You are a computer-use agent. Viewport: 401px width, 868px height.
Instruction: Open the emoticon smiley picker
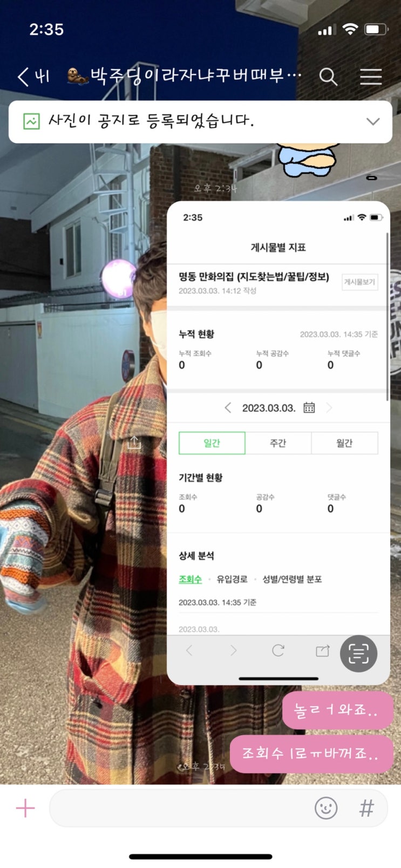326,808
